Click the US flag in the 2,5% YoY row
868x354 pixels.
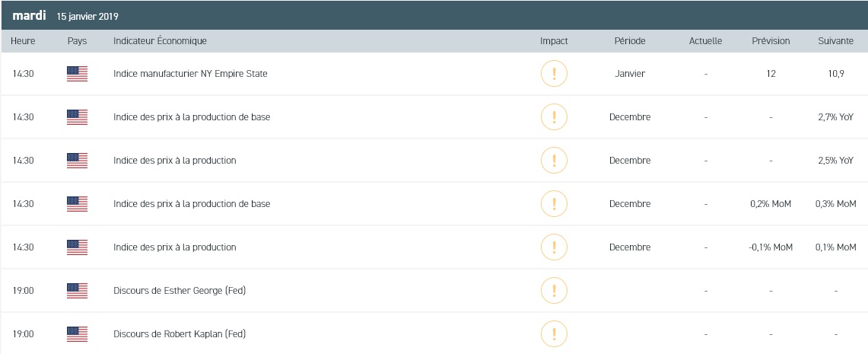tap(77, 161)
